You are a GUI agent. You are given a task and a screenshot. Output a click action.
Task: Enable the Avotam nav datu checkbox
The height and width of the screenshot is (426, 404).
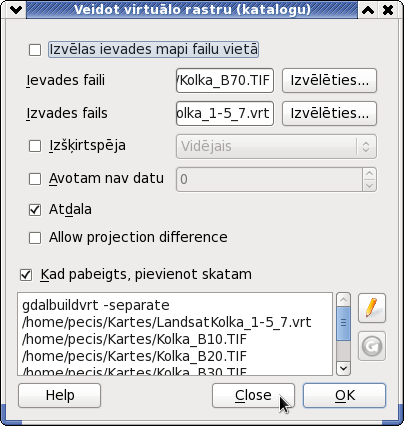coord(35,179)
